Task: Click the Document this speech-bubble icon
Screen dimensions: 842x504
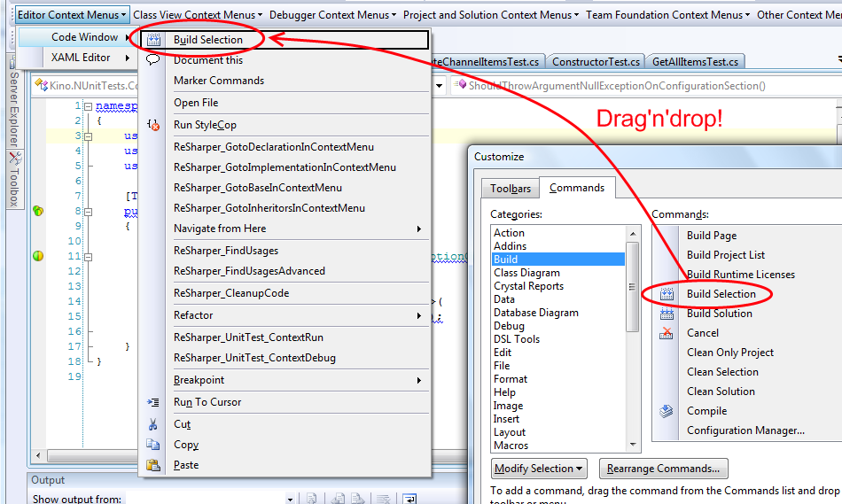Action: (x=153, y=59)
